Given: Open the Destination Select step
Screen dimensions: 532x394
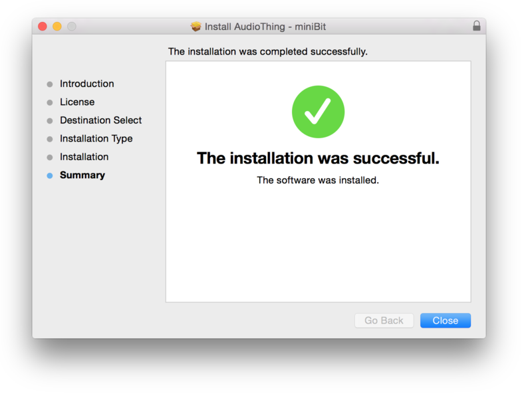Looking at the screenshot, I should click(100, 120).
